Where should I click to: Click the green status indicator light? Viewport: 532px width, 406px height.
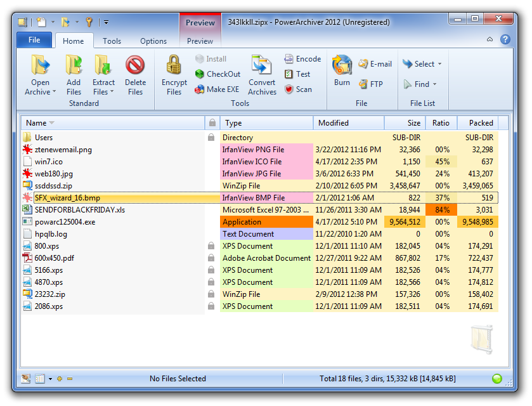click(x=497, y=379)
